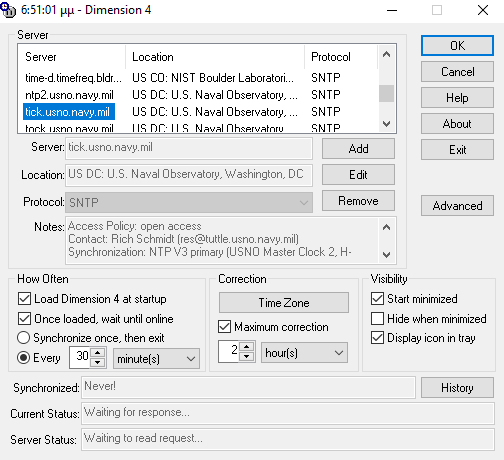Open the About dialog
The width and height of the screenshot is (504, 460).
(457, 124)
